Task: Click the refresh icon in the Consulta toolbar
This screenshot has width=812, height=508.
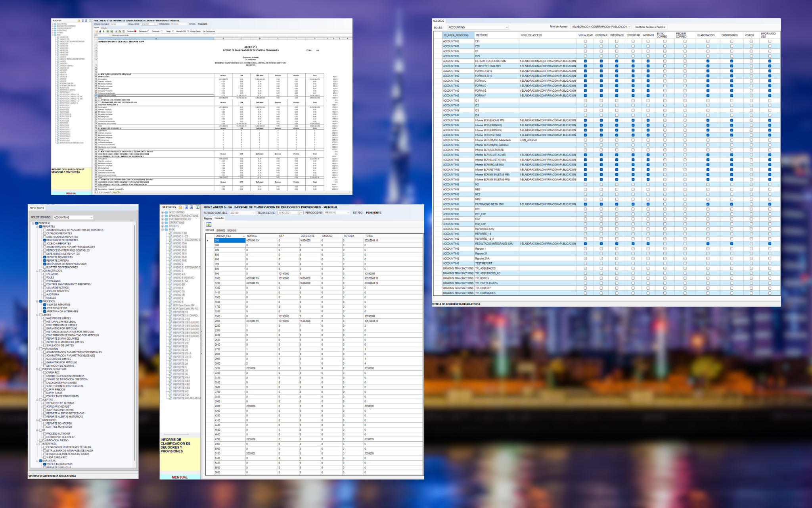Action: tap(209, 225)
